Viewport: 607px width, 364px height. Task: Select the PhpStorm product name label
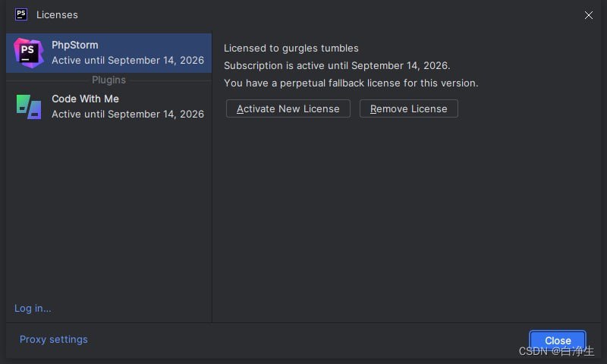pyautogui.click(x=75, y=45)
